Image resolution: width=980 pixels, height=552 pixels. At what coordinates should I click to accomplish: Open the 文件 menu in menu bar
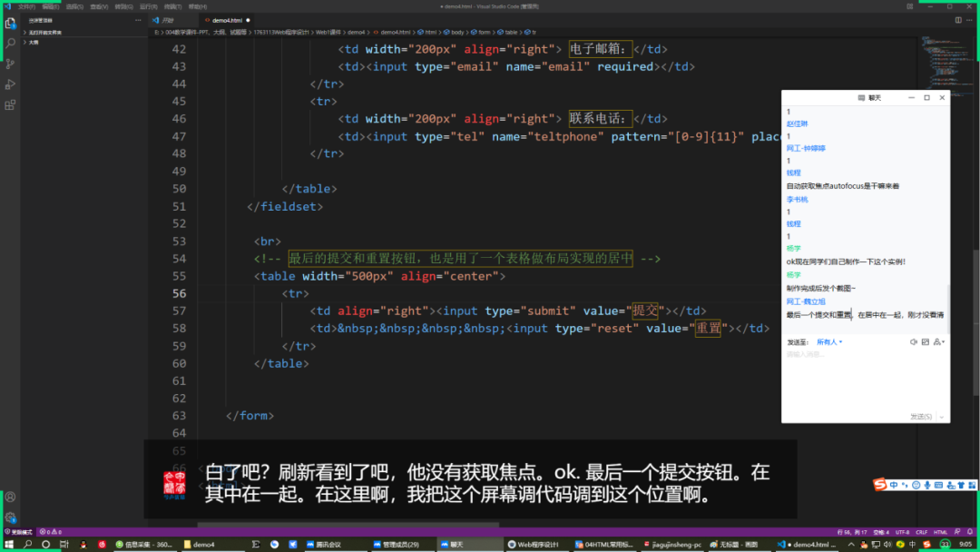(x=26, y=6)
